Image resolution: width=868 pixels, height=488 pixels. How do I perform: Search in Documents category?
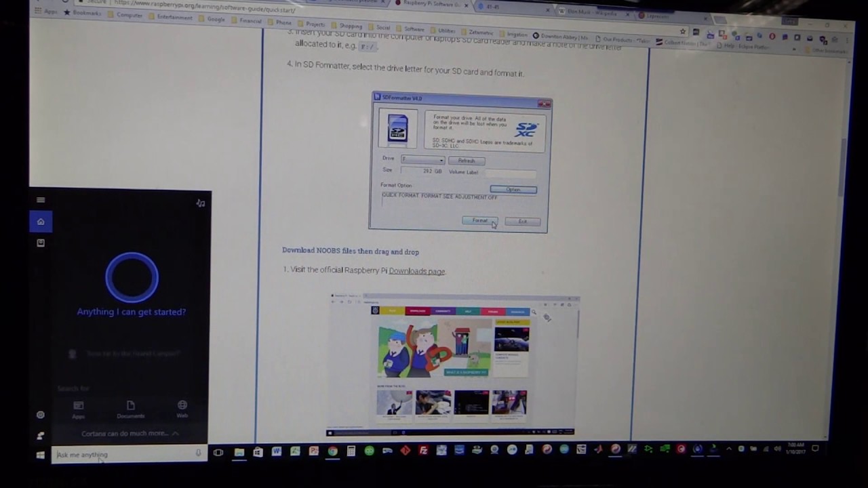pyautogui.click(x=130, y=409)
